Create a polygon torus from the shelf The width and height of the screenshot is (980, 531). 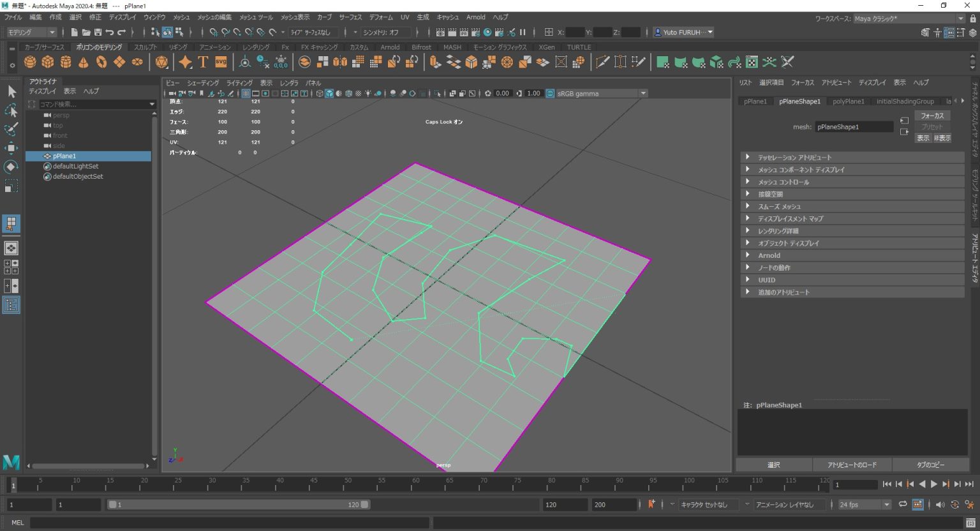102,61
